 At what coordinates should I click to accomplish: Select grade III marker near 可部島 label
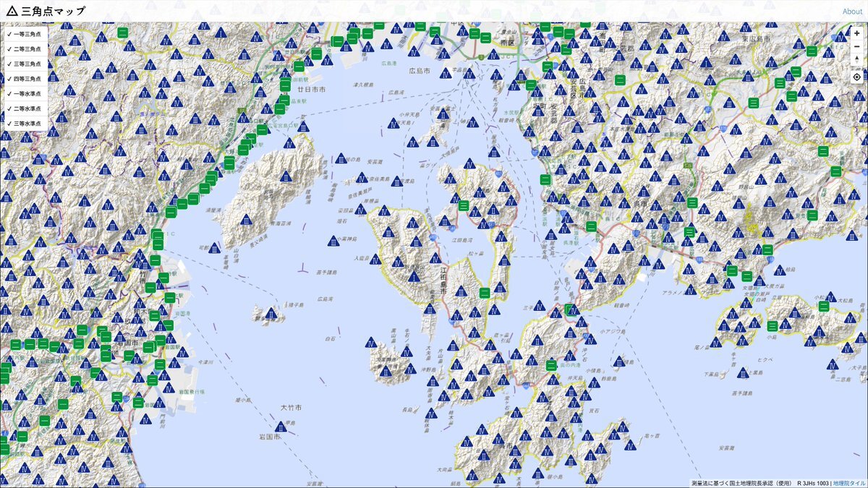tap(215, 248)
